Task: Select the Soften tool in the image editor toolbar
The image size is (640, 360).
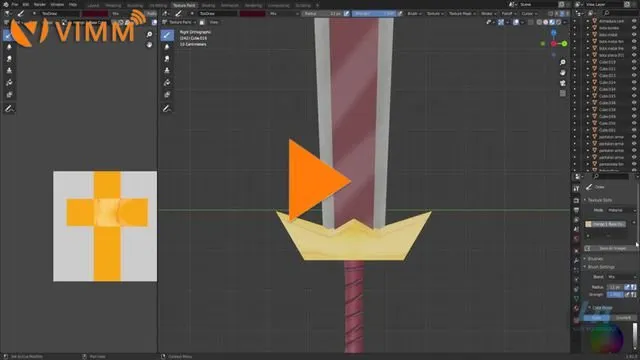Action: click(x=9, y=47)
